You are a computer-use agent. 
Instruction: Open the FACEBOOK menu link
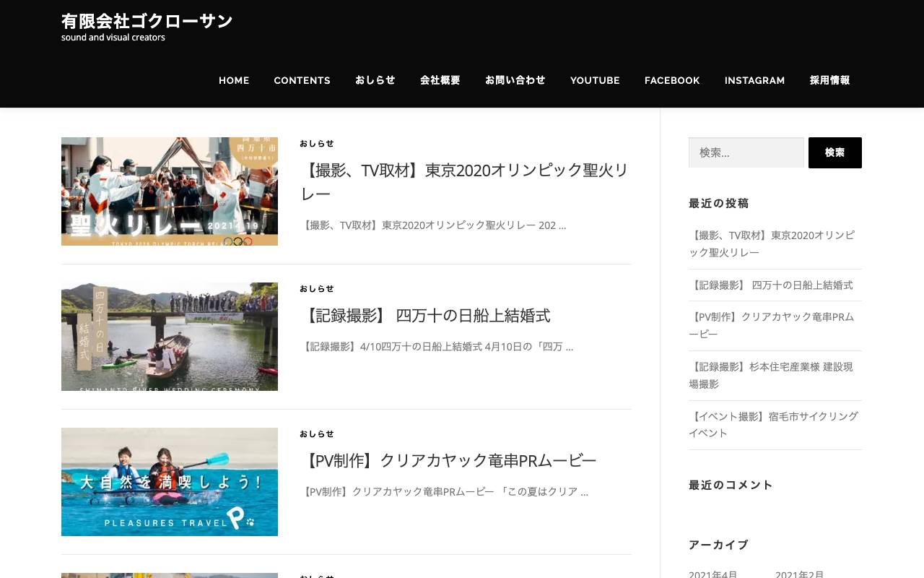[x=672, y=80]
